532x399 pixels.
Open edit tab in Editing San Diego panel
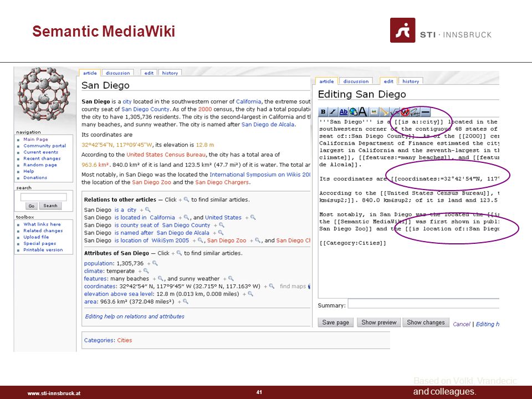(x=388, y=81)
